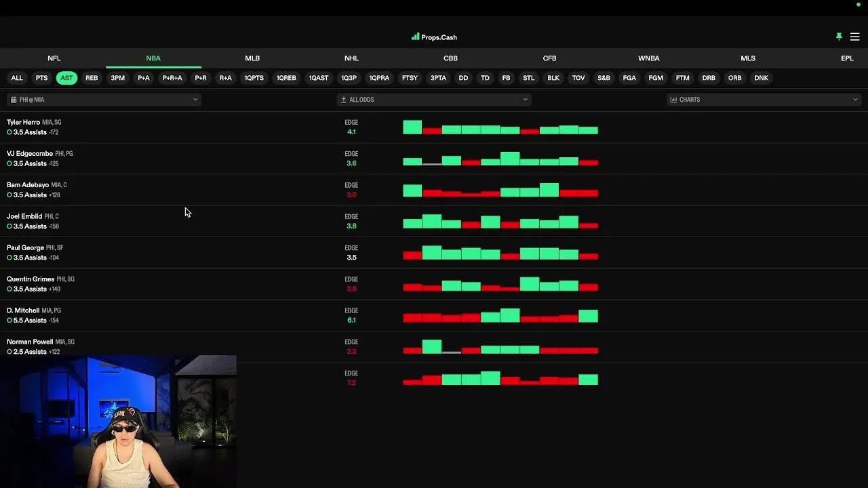Select the STL filter pill
The width and height of the screenshot is (868, 488).
click(x=528, y=78)
